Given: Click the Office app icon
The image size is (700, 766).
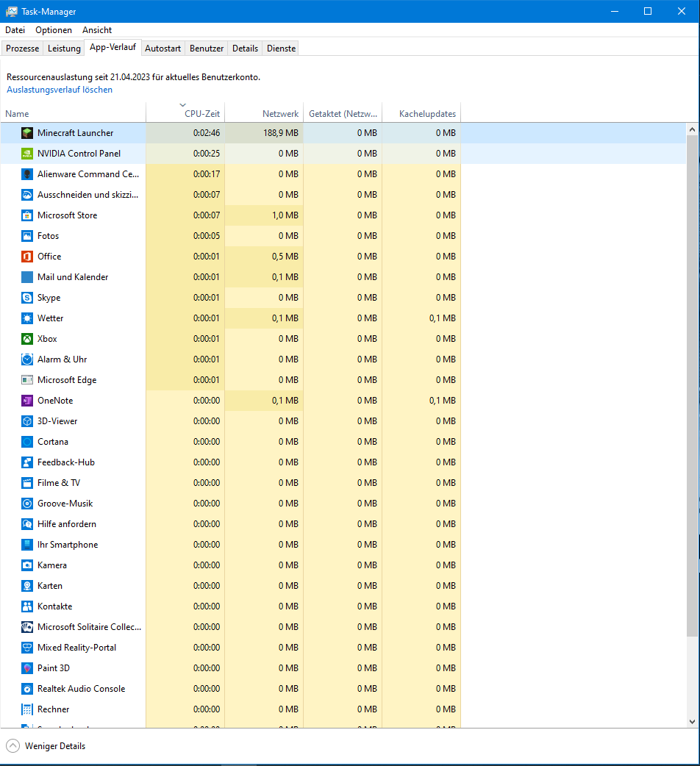Looking at the screenshot, I should [x=27, y=257].
